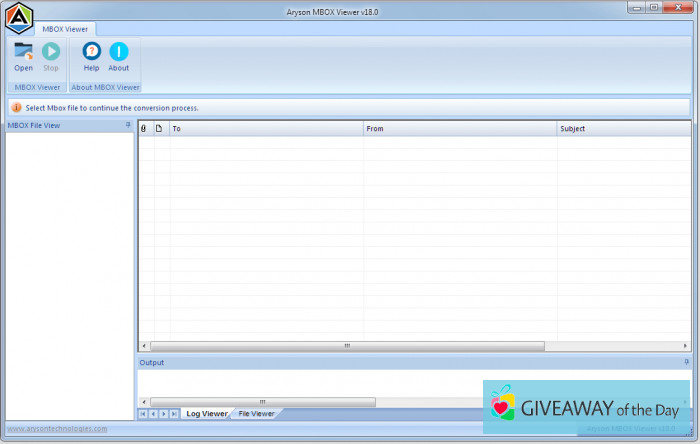The height and width of the screenshot is (444, 700).
Task: Click the Output pane horizontal scrollbar
Action: click(x=262, y=402)
